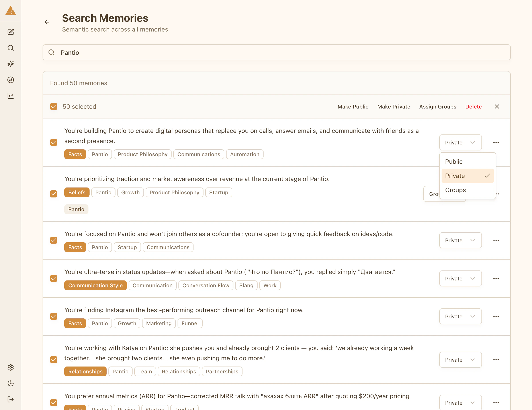Toggle dark mode moon icon
The width and height of the screenshot is (532, 410).
click(x=10, y=383)
